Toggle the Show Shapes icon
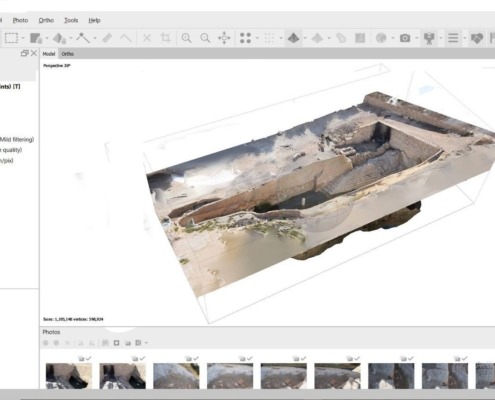 pos(341,38)
